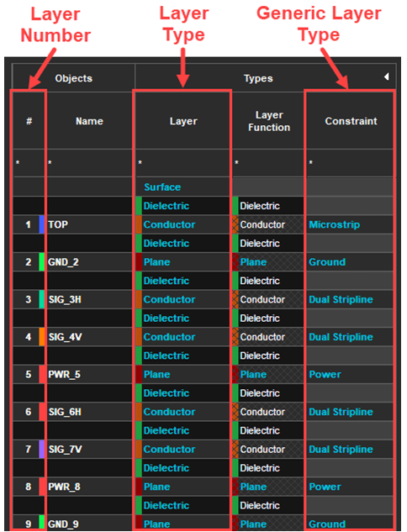Click the Dielectric layer cell directly below Surface
This screenshot has height=532, width=407.
click(x=183, y=206)
